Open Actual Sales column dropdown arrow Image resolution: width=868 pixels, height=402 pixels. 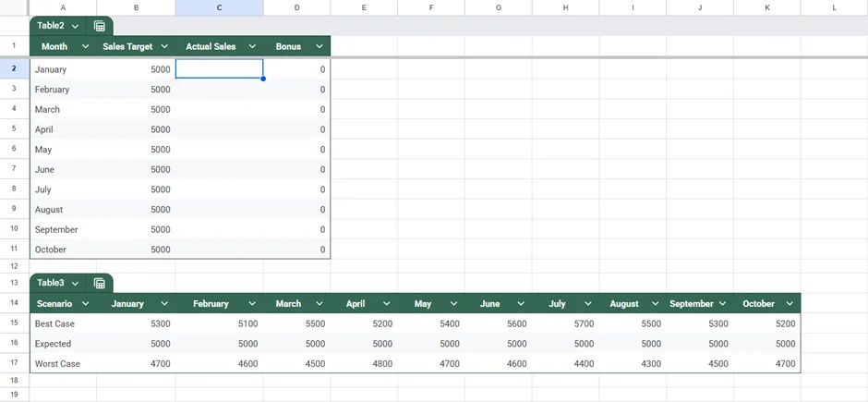(x=252, y=46)
